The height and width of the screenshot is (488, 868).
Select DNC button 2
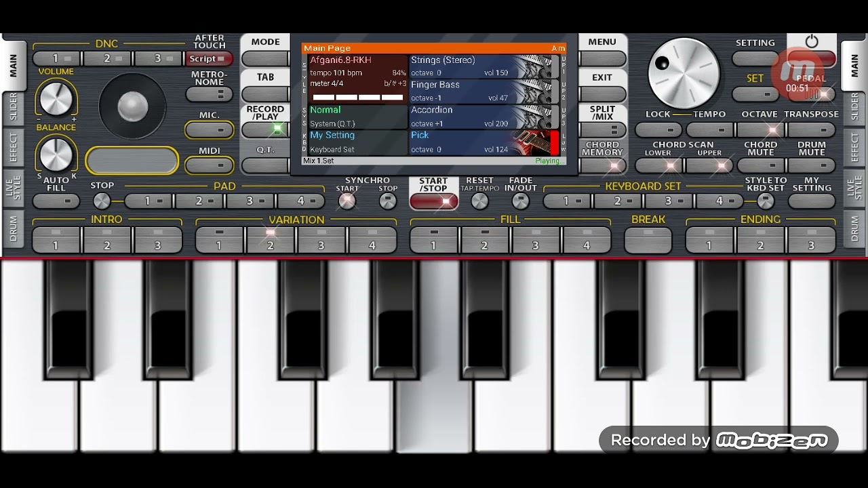[x=108, y=59]
